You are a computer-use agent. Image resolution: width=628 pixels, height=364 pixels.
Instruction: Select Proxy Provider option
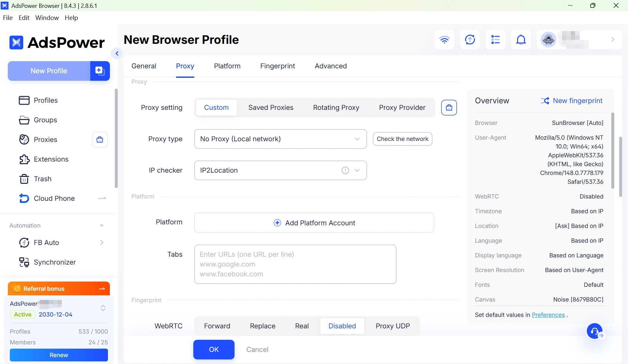pyautogui.click(x=402, y=108)
